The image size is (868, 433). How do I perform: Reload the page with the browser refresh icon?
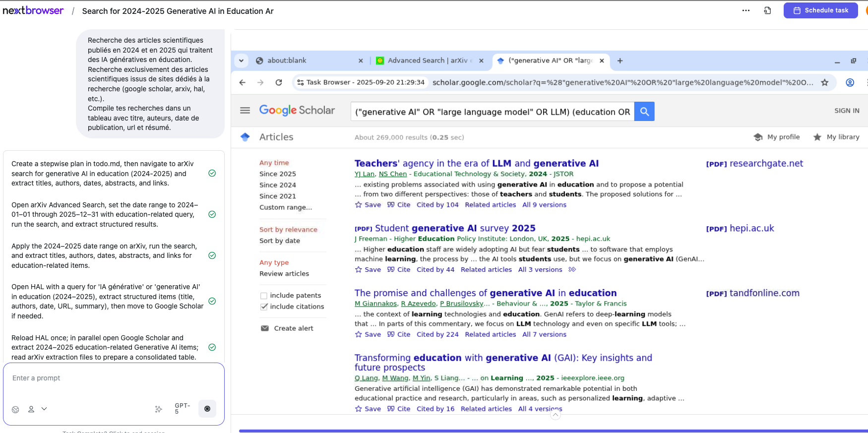pyautogui.click(x=279, y=82)
